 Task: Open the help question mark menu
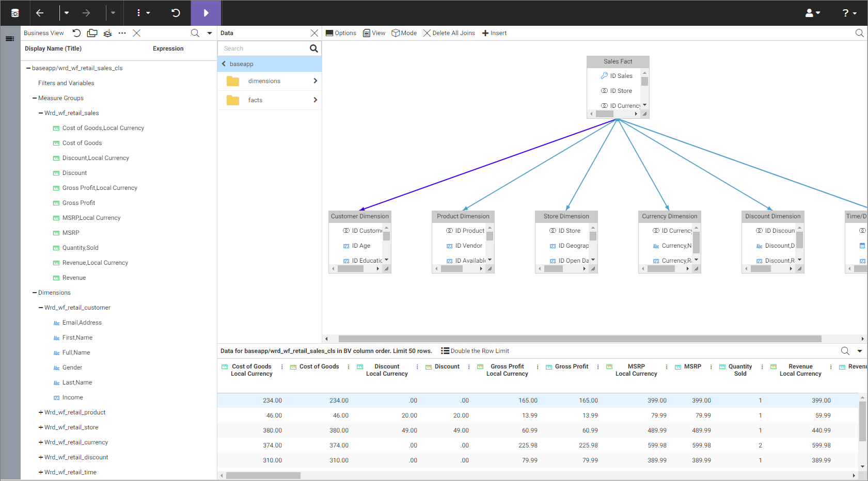point(849,13)
